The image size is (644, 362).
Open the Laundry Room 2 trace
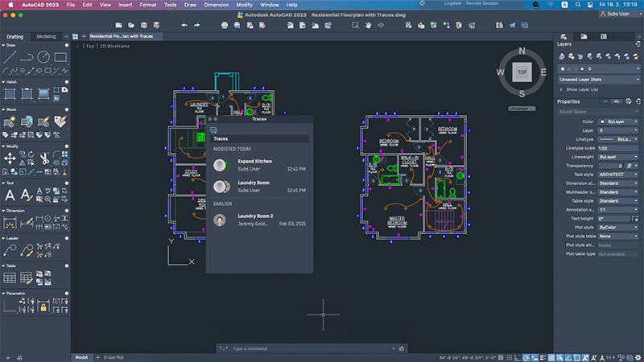pos(259,220)
